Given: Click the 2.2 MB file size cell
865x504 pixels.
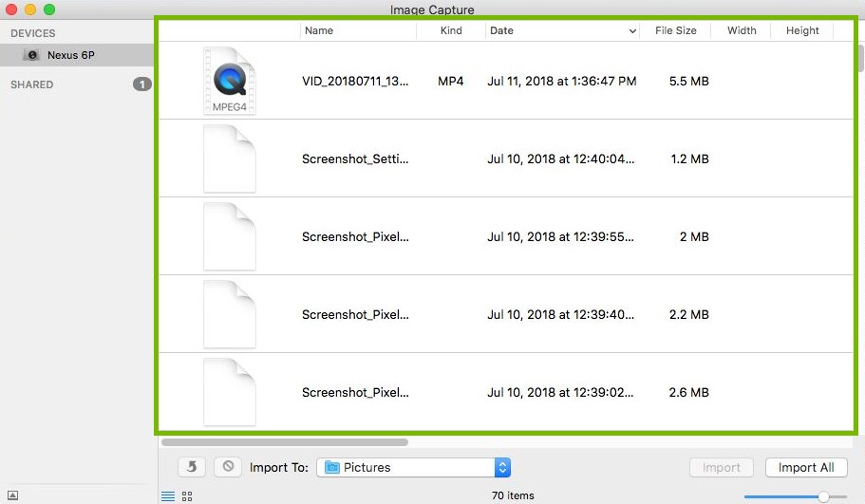Looking at the screenshot, I should coord(688,314).
